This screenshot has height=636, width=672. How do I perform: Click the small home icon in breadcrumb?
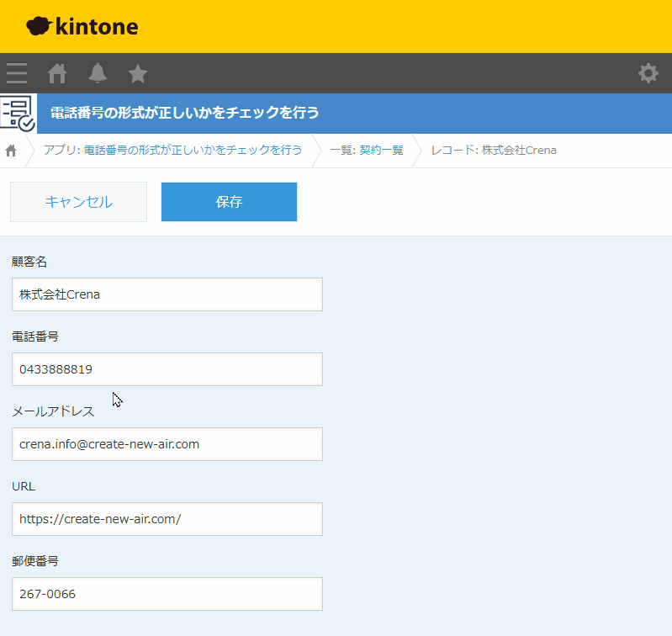(x=12, y=151)
